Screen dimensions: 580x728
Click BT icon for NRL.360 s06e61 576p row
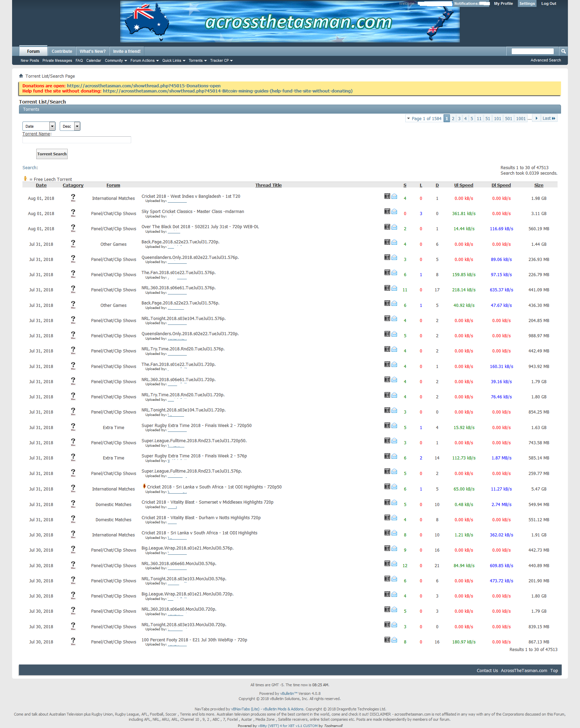[387, 288]
